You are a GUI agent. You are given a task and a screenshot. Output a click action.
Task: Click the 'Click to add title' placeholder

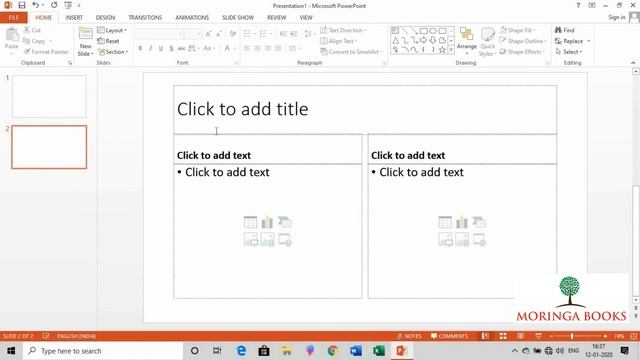coord(364,109)
